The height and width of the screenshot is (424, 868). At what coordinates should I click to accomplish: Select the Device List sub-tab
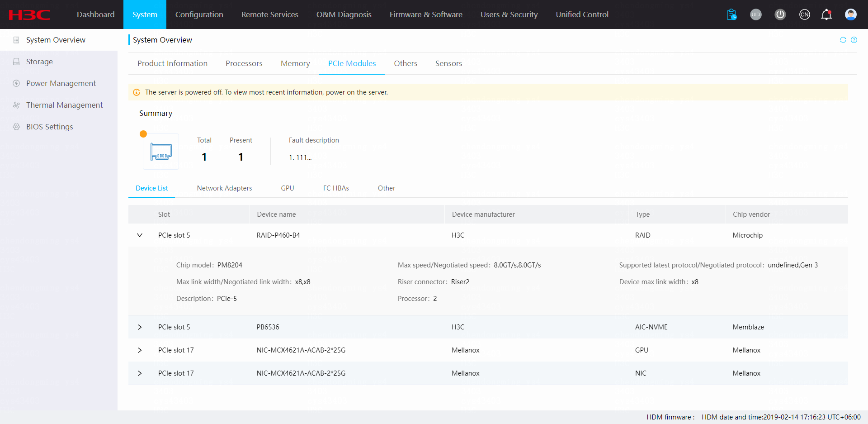pyautogui.click(x=152, y=188)
